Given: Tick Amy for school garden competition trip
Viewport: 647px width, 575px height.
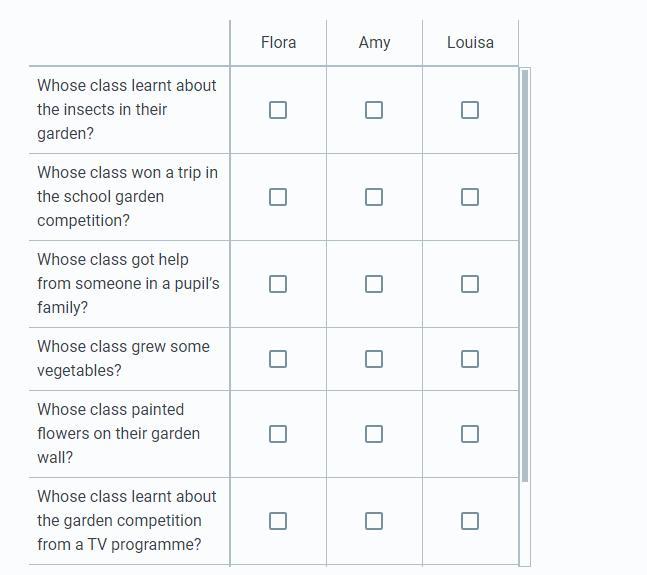Looking at the screenshot, I should pyautogui.click(x=374, y=197).
